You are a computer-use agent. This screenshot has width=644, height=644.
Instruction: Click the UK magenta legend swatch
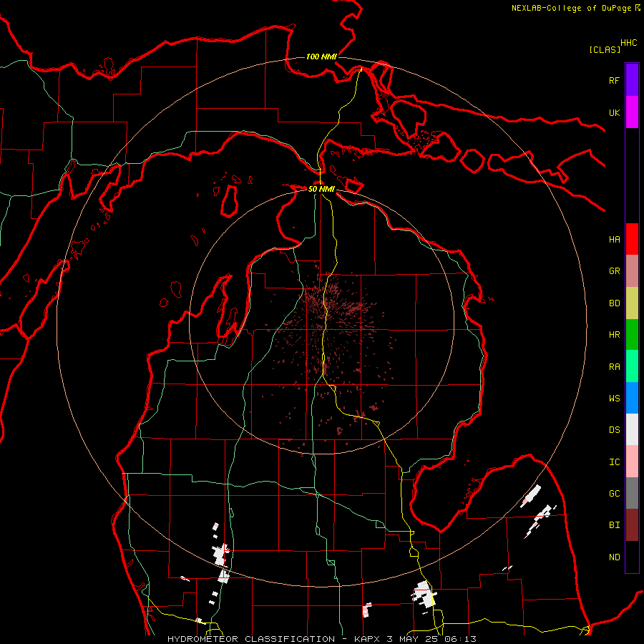point(632,112)
